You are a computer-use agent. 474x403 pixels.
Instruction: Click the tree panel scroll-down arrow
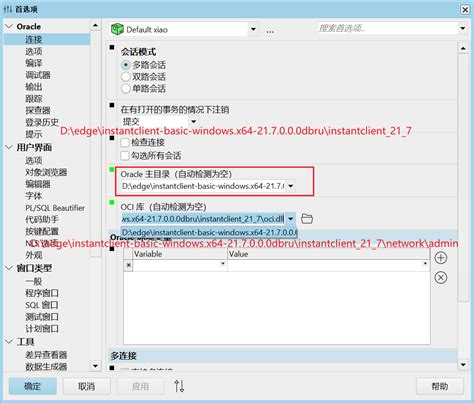click(x=95, y=366)
